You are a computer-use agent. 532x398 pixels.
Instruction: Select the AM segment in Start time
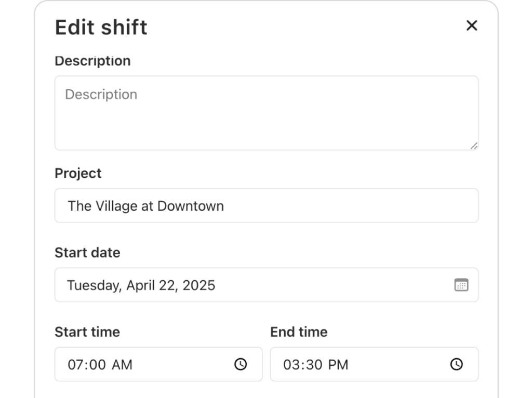tap(122, 364)
